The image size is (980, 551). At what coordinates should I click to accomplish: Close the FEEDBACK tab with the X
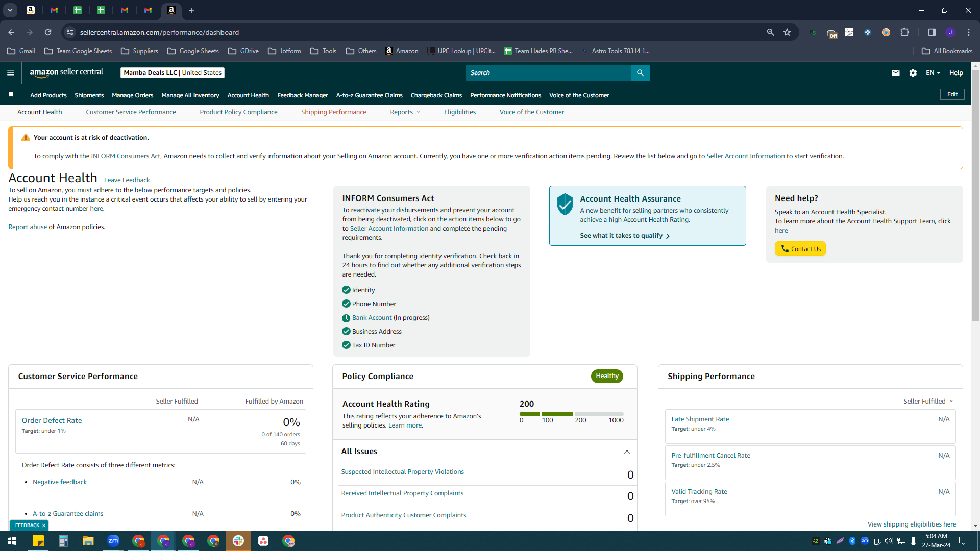tap(44, 525)
